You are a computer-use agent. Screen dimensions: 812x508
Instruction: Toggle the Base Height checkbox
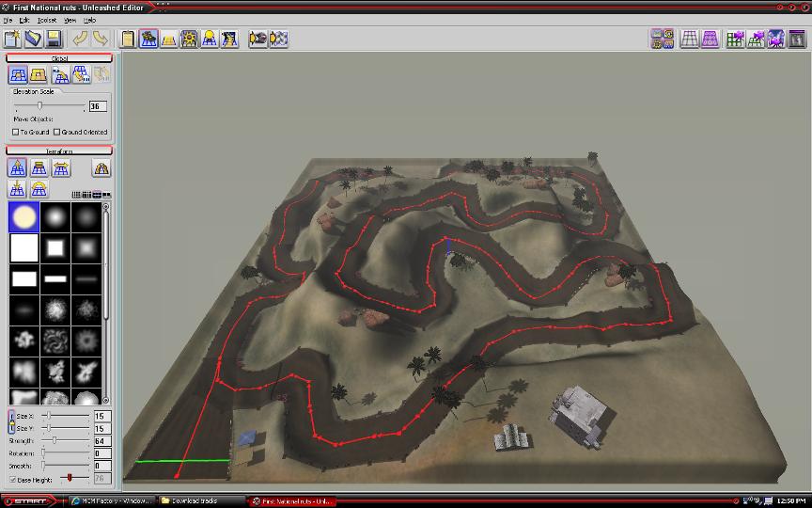(12, 479)
